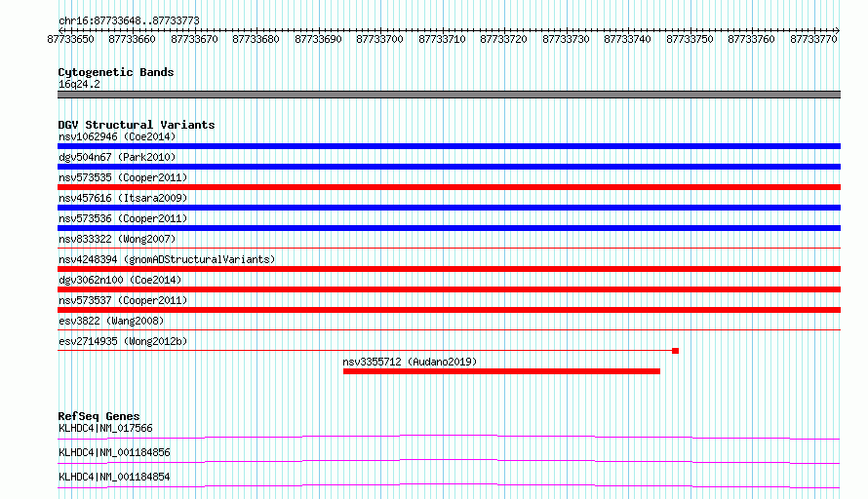Click nsv4248394 (gnomADStructuralVariants) label
This screenshot has height=499, width=868.
167,259
